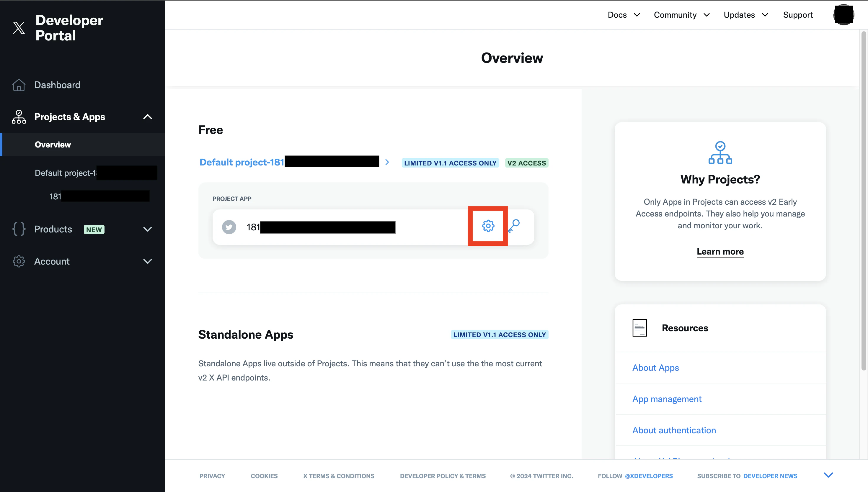868x492 pixels.
Task: Open Developer Policy & Terms footer link
Action: pos(443,476)
